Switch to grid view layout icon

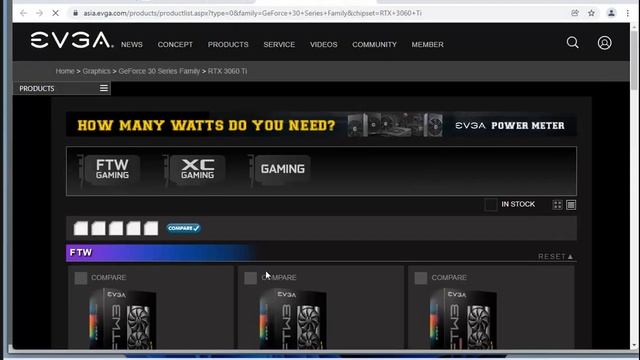click(558, 205)
